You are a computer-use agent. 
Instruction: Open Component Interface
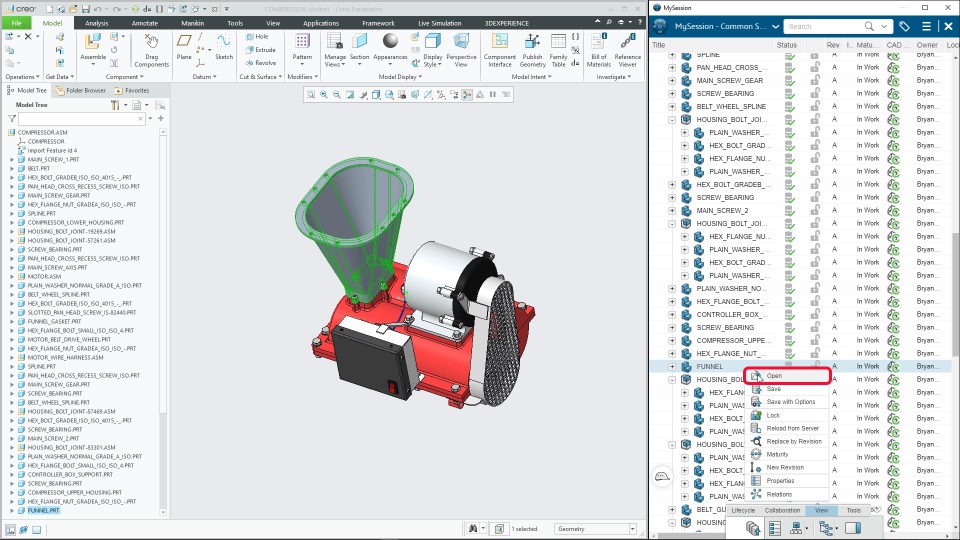coord(500,50)
